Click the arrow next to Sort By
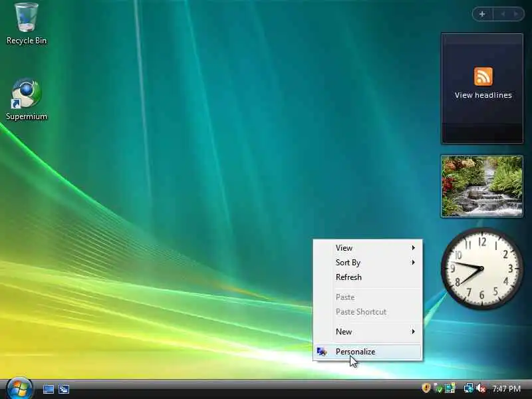This screenshot has width=532, height=399. point(413,263)
